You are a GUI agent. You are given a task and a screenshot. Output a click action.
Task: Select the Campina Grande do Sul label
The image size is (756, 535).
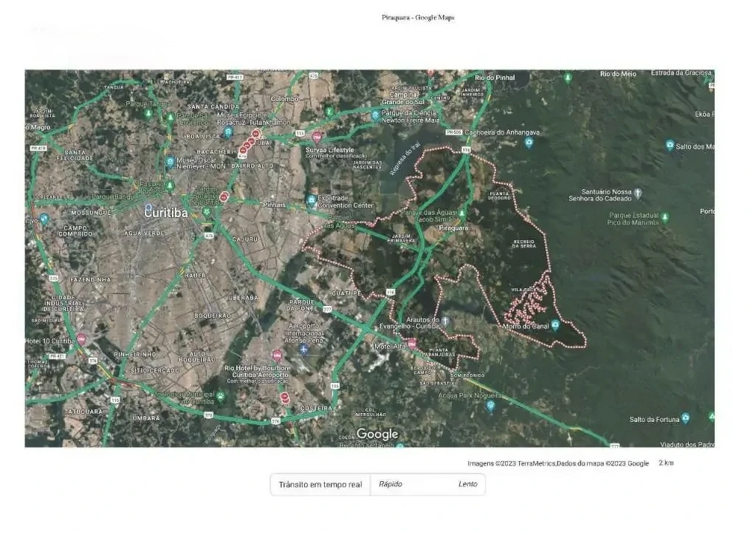point(403,98)
